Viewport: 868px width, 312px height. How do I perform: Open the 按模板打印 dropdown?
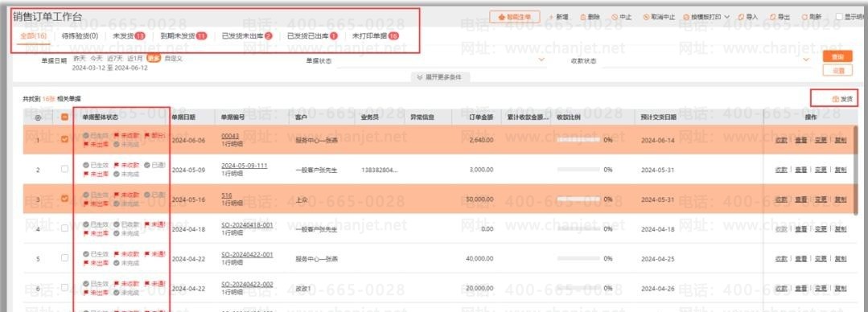pos(706,17)
